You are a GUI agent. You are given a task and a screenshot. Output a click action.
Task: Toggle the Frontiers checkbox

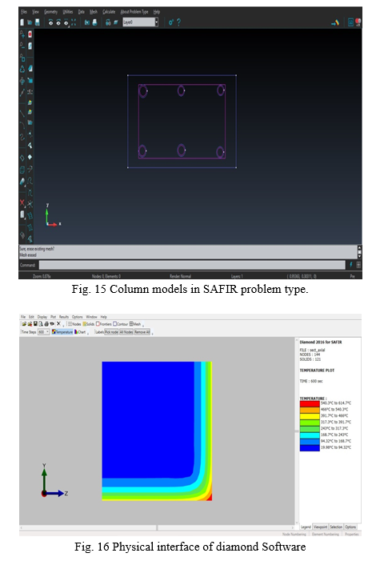click(104, 324)
